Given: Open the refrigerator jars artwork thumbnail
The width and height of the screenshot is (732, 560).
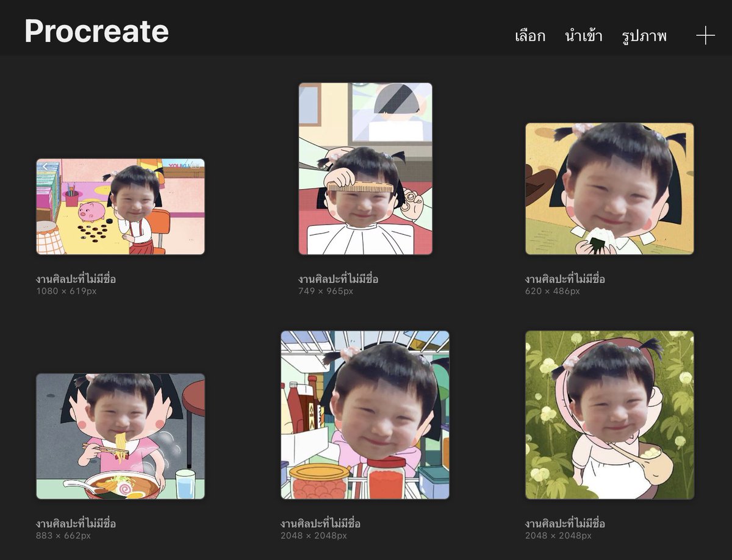Looking at the screenshot, I should pos(365,415).
